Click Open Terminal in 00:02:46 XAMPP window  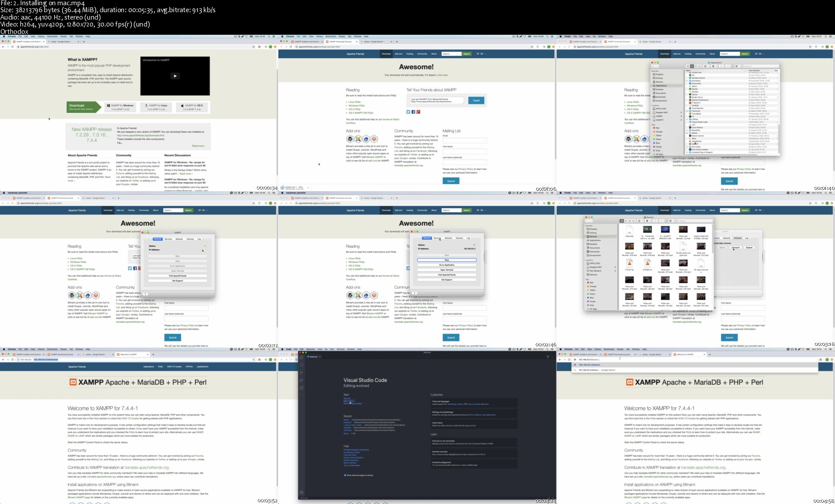(x=447, y=270)
